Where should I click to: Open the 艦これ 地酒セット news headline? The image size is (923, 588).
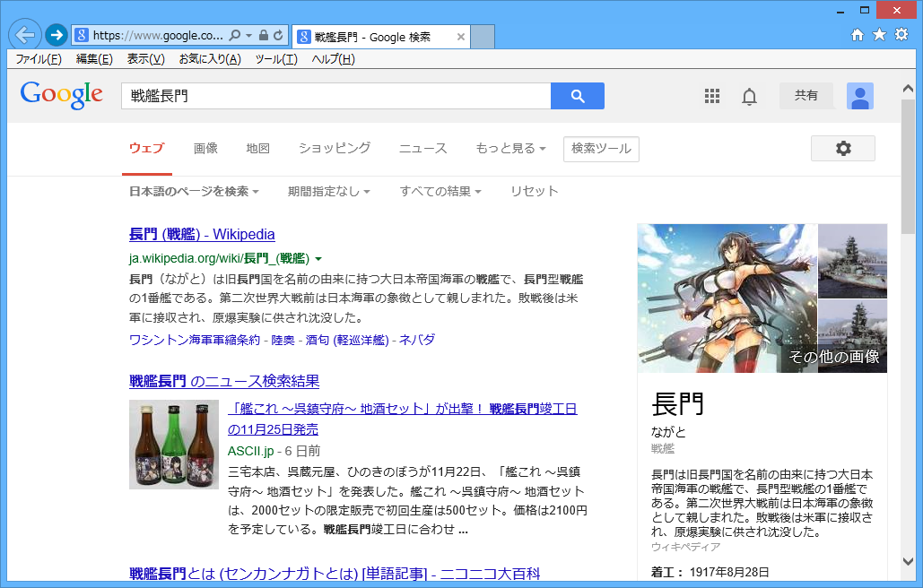[403, 419]
